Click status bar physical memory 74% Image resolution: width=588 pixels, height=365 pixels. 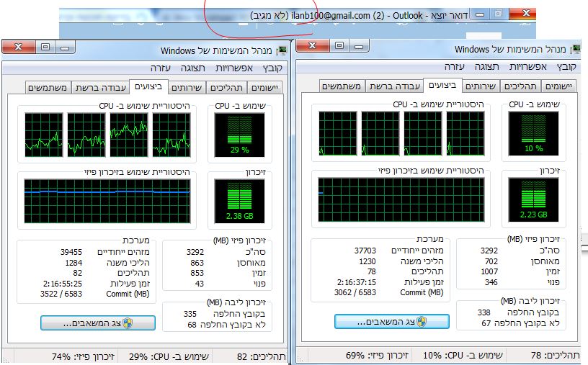83,357
